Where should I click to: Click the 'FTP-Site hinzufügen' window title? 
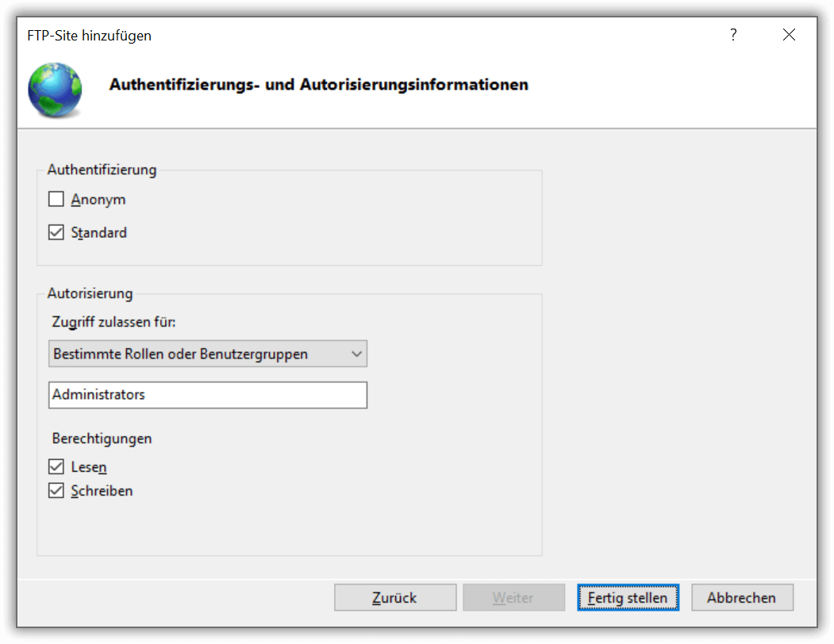90,36
